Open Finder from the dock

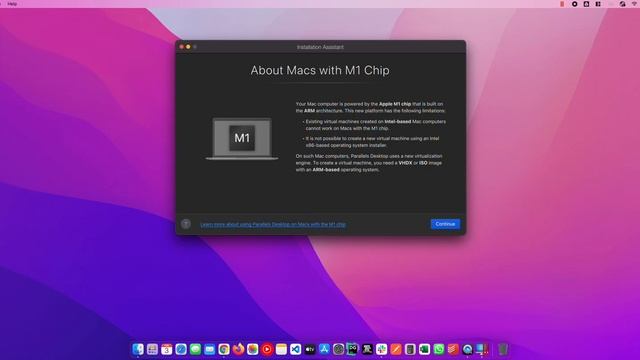tap(138, 349)
